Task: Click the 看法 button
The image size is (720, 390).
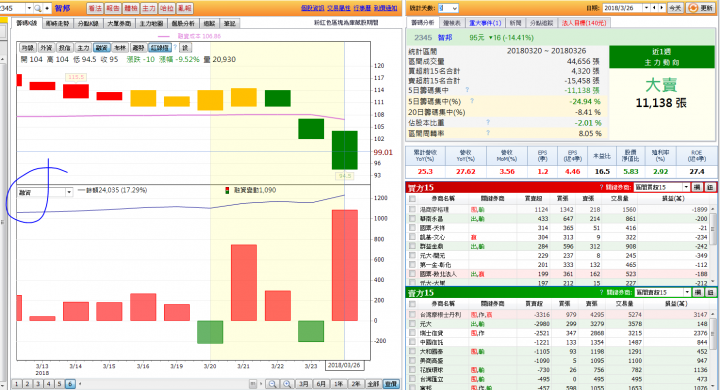Action: [95, 8]
